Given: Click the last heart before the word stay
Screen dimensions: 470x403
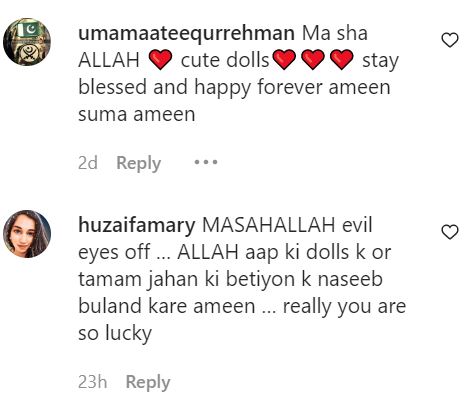Looking at the screenshot, I should pos(342,60).
